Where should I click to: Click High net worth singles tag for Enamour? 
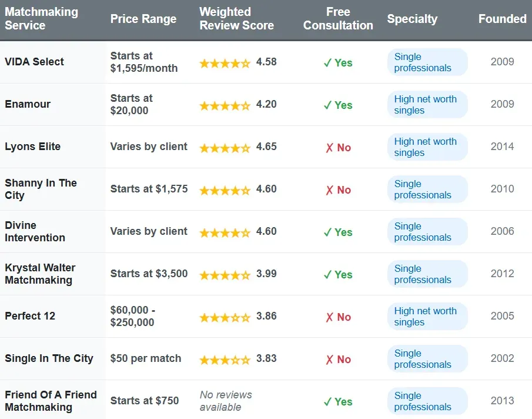click(x=426, y=105)
